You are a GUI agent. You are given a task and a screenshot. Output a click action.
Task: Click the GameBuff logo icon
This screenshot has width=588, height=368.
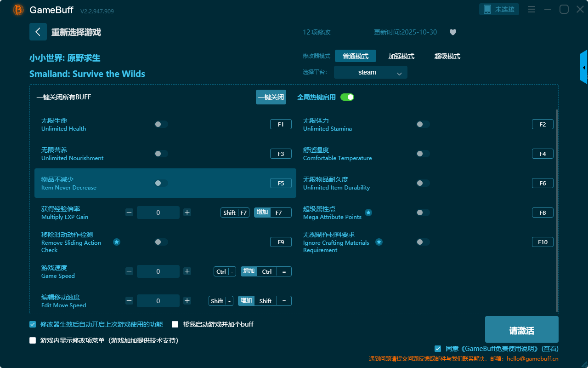coord(18,10)
